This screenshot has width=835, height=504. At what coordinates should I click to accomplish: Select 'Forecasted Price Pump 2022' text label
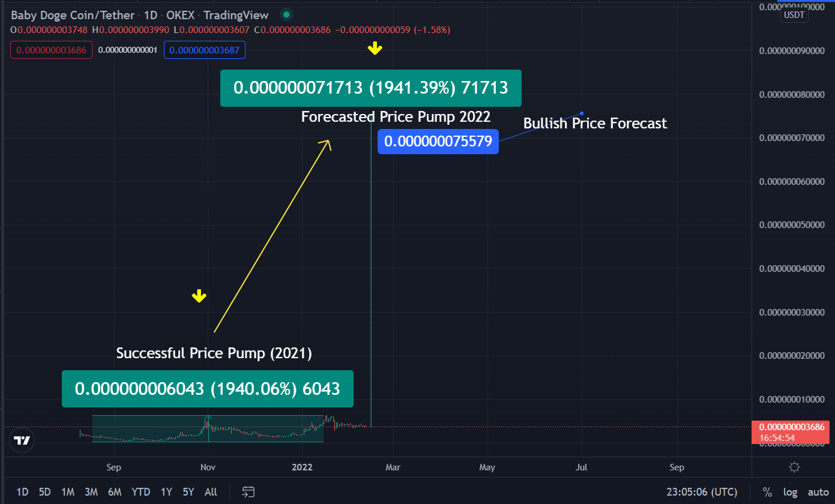click(396, 116)
